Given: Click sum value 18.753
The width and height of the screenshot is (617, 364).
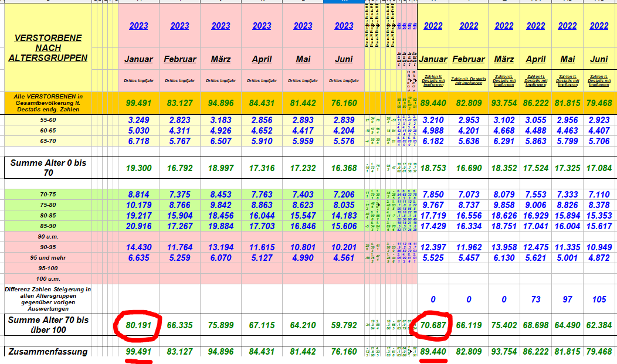Looking at the screenshot, I should coord(433,168).
